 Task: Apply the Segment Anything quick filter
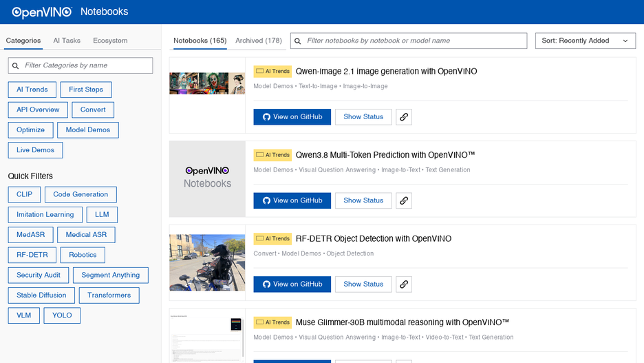(x=111, y=275)
